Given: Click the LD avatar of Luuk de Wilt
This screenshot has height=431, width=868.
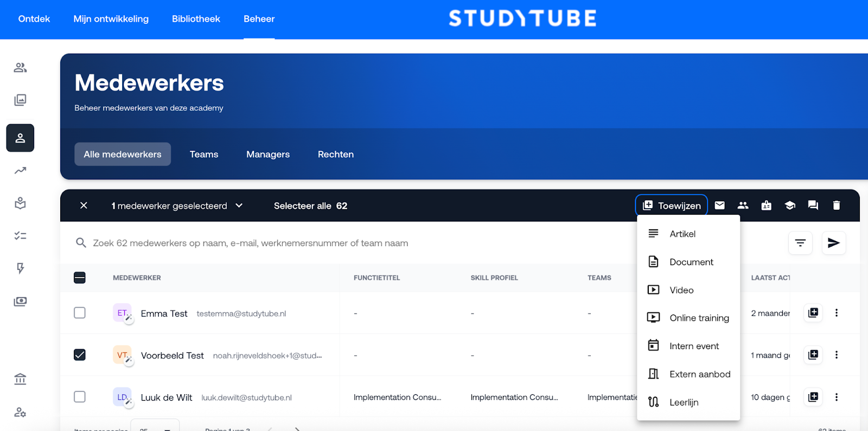Looking at the screenshot, I should (122, 397).
